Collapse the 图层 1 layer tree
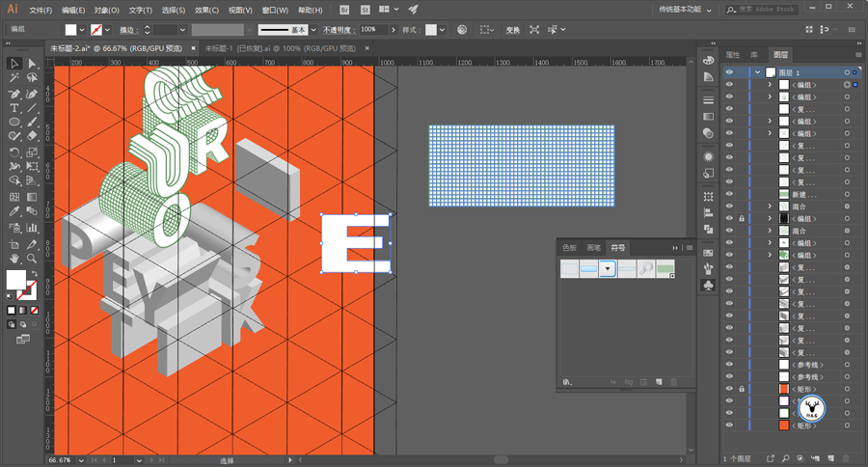Screen dimensions: 868x467 (757, 72)
